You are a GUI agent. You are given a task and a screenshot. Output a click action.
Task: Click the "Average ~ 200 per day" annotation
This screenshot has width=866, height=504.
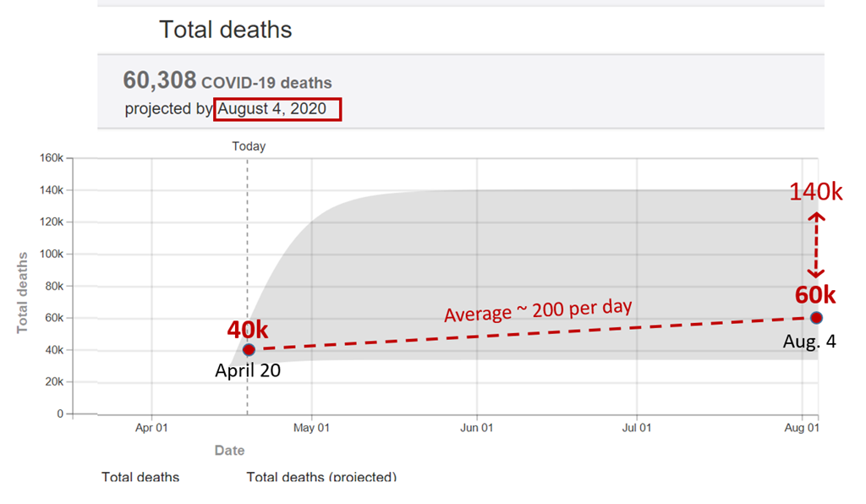click(x=539, y=310)
